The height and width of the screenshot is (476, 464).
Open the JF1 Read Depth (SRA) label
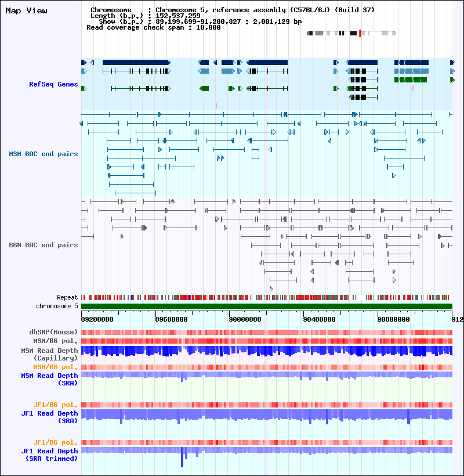[x=49, y=417]
